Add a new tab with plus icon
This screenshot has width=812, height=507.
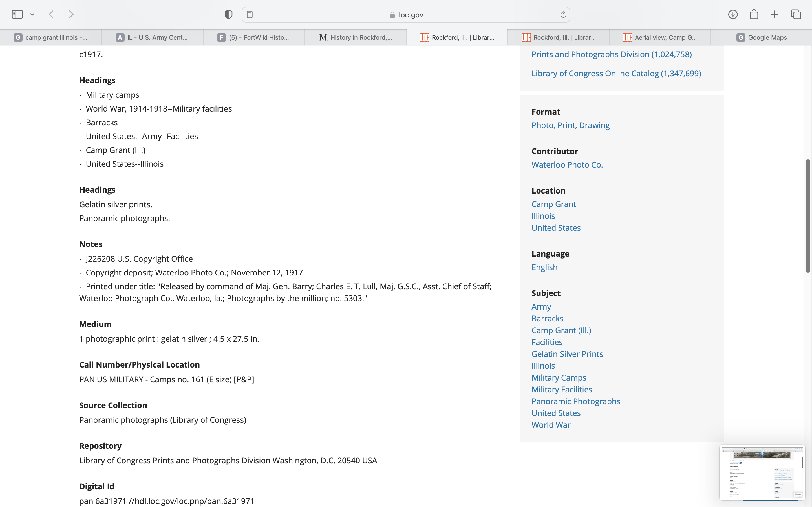(x=775, y=14)
